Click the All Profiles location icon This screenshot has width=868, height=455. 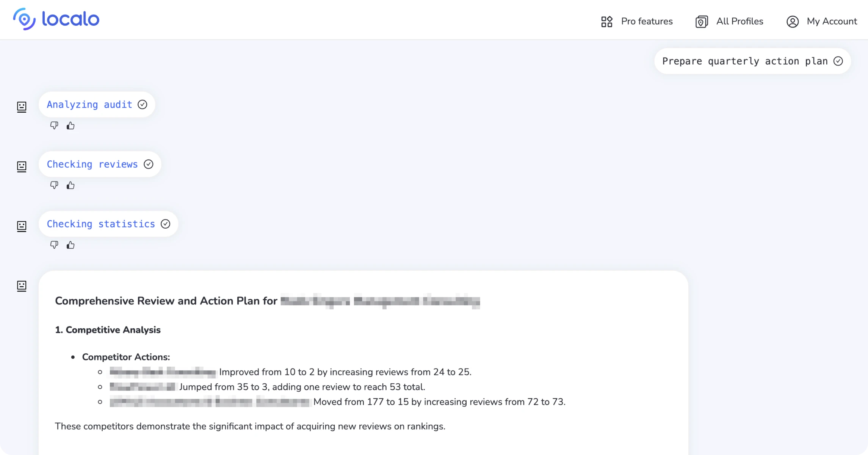(701, 21)
